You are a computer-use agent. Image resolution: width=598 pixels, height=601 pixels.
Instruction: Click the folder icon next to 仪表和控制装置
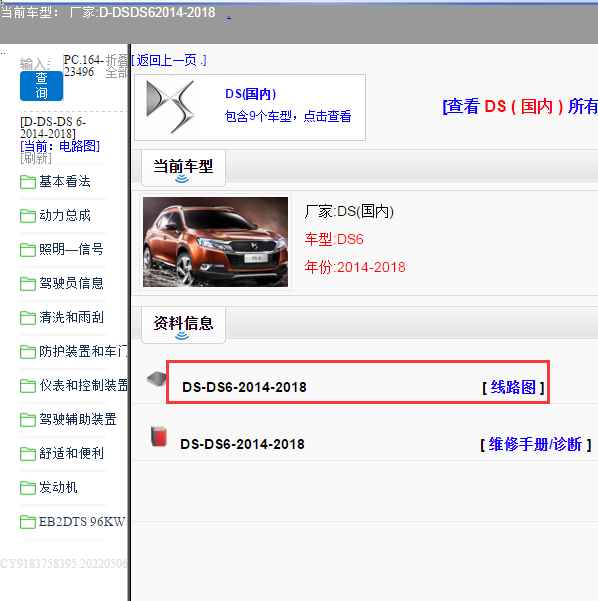coord(28,386)
